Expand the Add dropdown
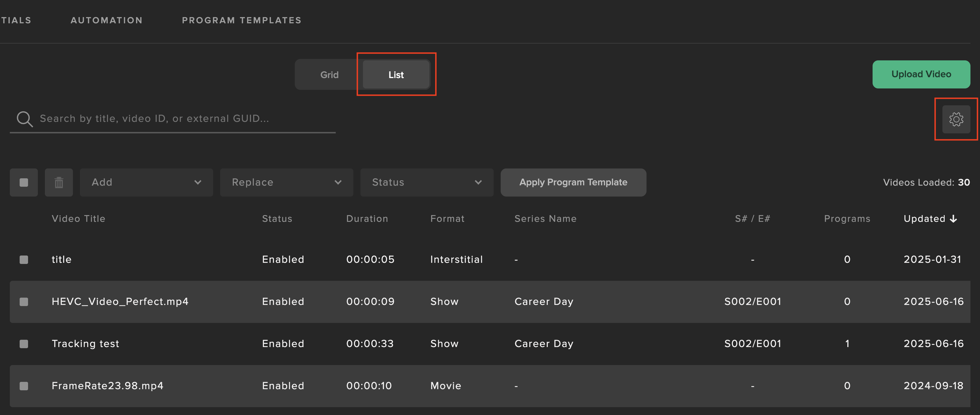Image resolution: width=980 pixels, height=415 pixels. tap(146, 183)
